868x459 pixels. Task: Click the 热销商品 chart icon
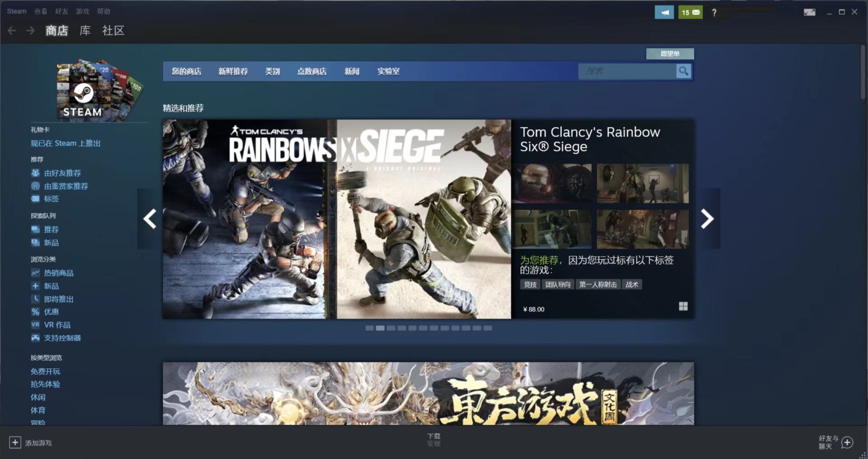[35, 273]
